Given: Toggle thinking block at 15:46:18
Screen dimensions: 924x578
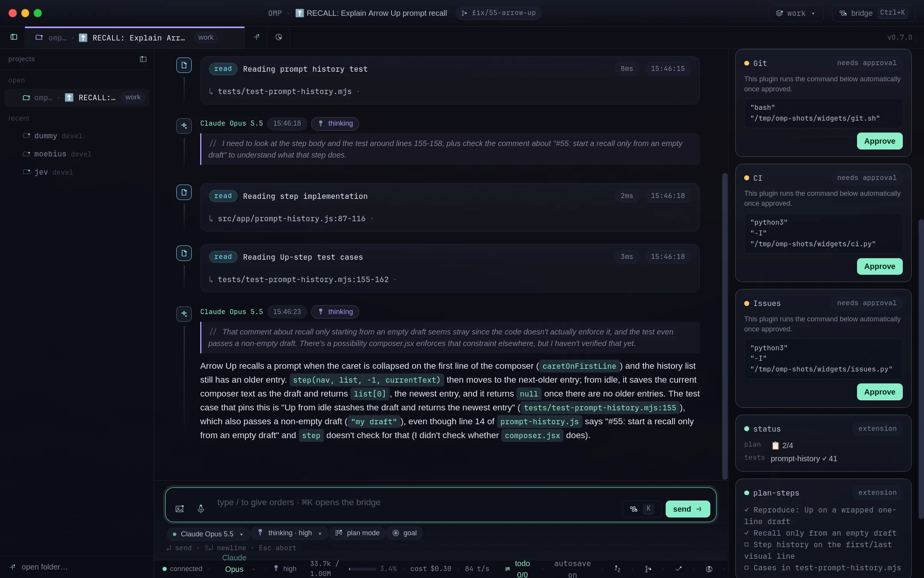Looking at the screenshot, I should pyautogui.click(x=335, y=123).
